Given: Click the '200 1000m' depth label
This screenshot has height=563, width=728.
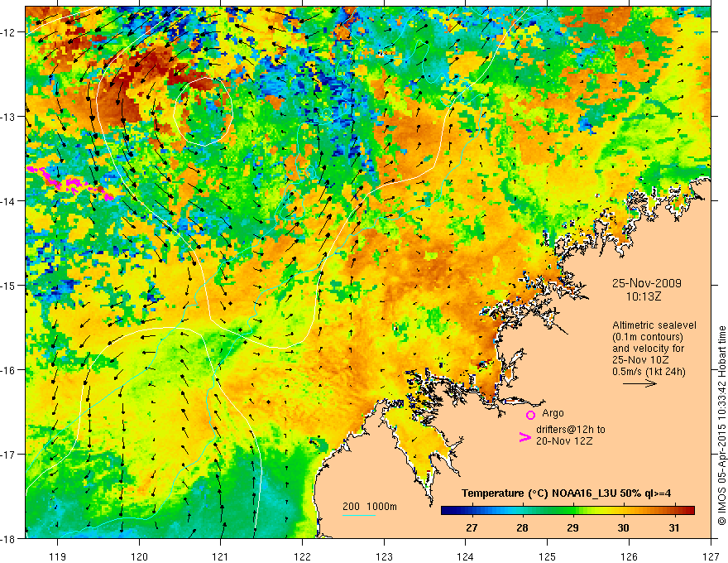Looking at the screenshot, I should pos(370,507).
